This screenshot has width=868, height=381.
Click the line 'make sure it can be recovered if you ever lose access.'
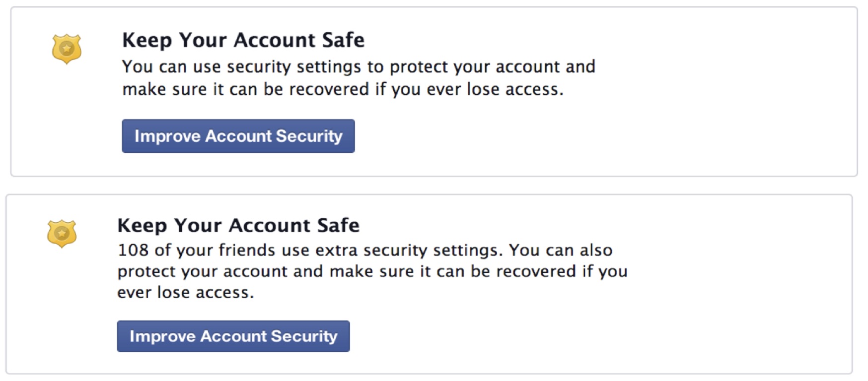pyautogui.click(x=343, y=89)
